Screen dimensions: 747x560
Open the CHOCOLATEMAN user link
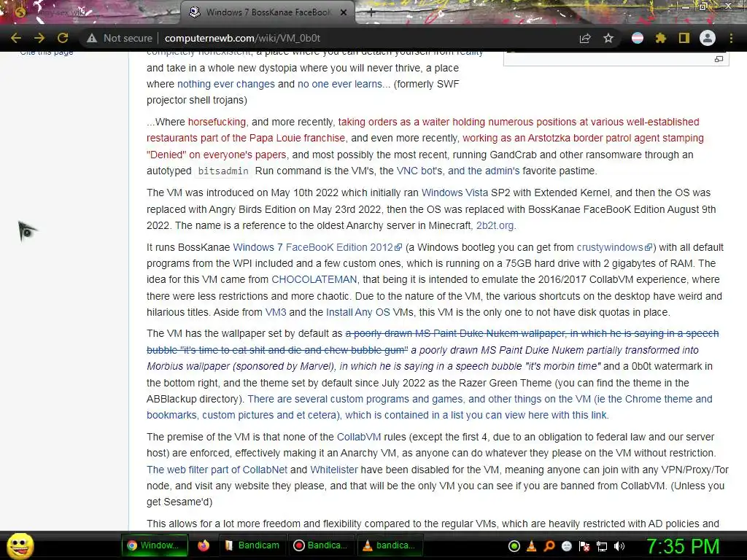point(314,279)
